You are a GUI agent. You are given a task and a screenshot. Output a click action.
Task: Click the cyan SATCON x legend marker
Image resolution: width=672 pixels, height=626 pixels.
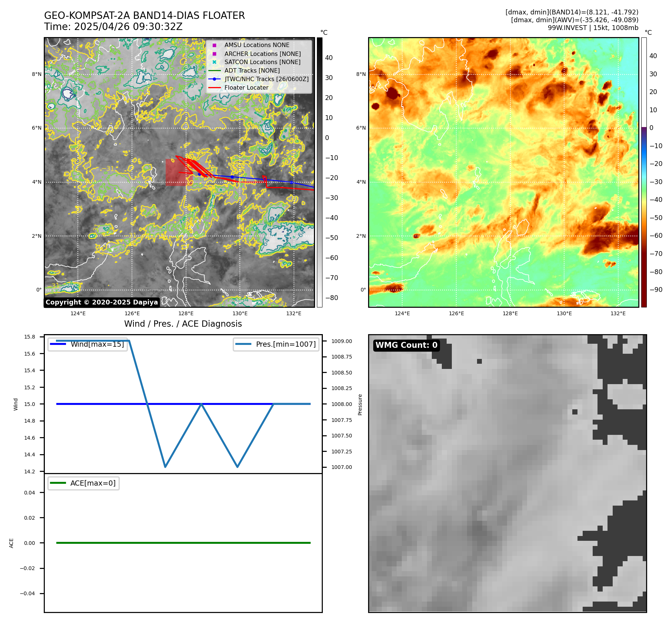(214, 62)
